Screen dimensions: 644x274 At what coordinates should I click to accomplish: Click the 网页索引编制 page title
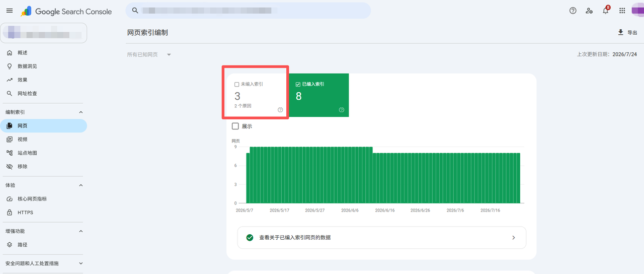(x=147, y=32)
